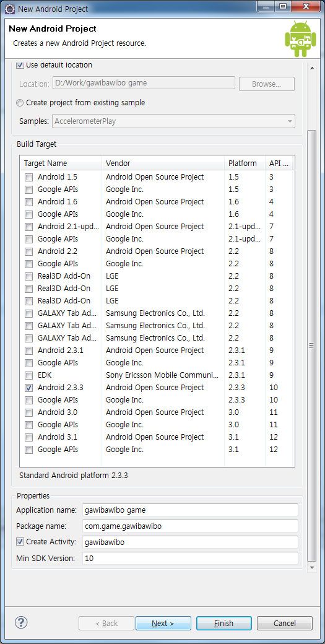Open help via question mark icon
This screenshot has height=644, width=325.
click(x=21, y=622)
